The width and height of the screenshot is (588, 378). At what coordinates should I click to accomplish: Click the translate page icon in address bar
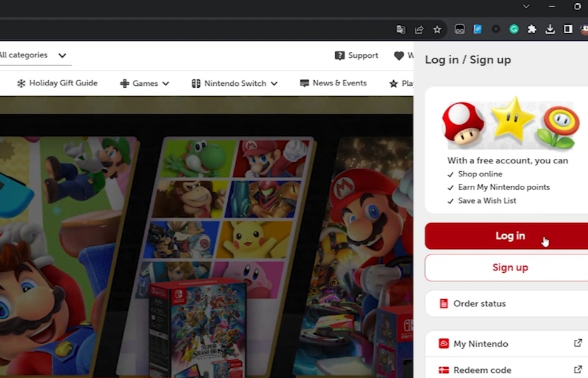[401, 29]
